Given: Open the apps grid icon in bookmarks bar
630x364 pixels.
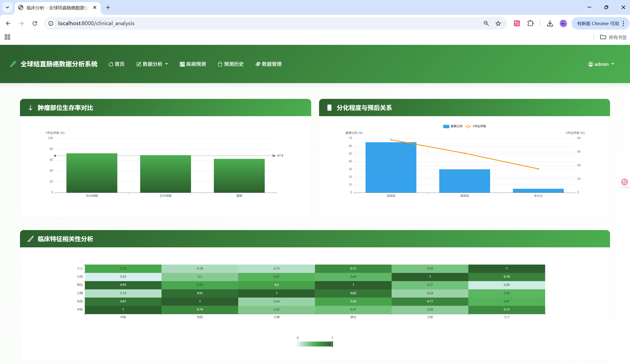Looking at the screenshot, I should (7, 37).
